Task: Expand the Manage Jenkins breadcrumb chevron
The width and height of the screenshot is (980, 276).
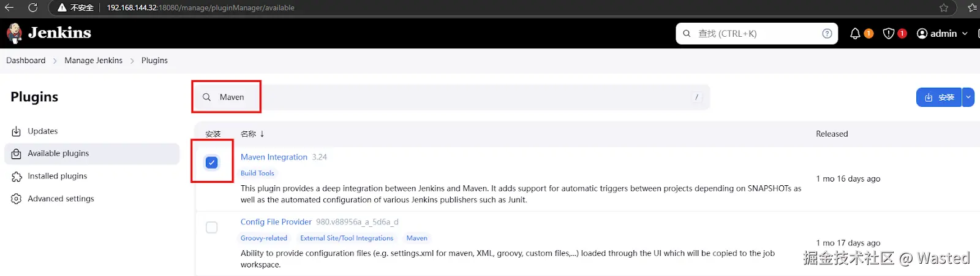Action: point(132,61)
